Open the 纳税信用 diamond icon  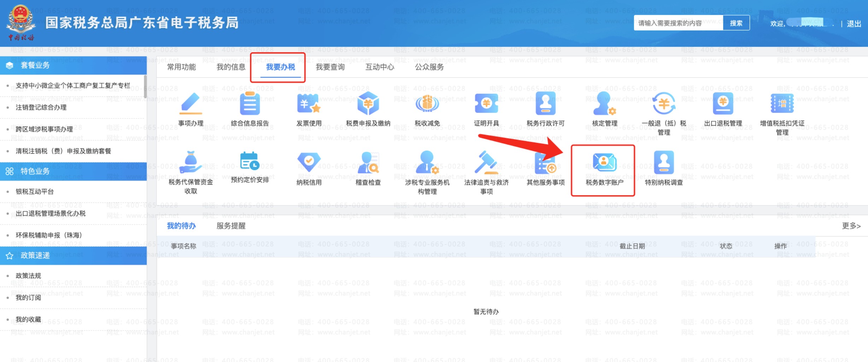[x=309, y=163]
